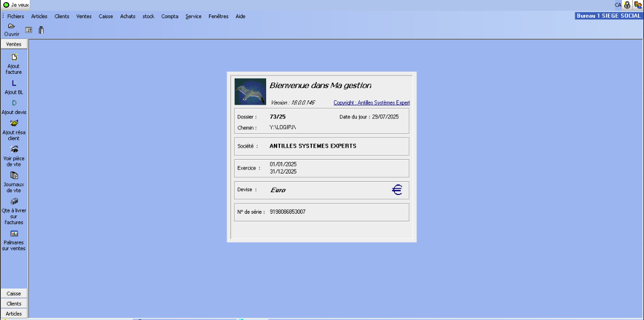Image resolution: width=644 pixels, height=320 pixels.
Task: Click the padlock icon near CA
Action: click(627, 4)
